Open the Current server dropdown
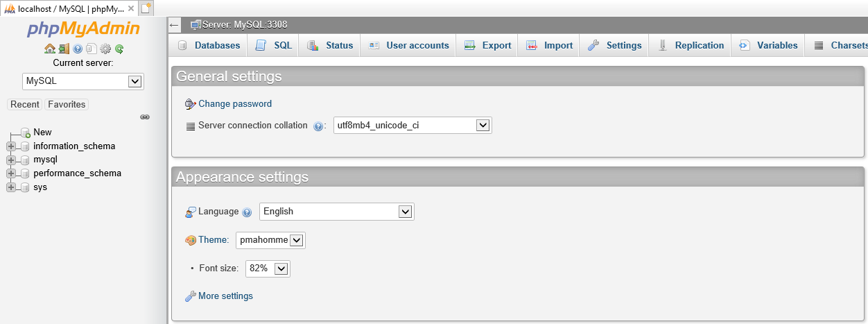Screen dimensions: 868x324 tap(83, 81)
